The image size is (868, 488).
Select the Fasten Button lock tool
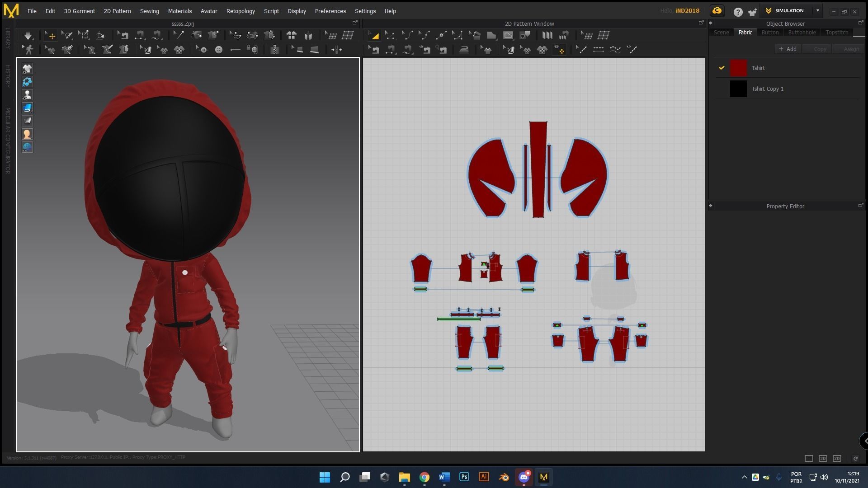[x=253, y=50]
